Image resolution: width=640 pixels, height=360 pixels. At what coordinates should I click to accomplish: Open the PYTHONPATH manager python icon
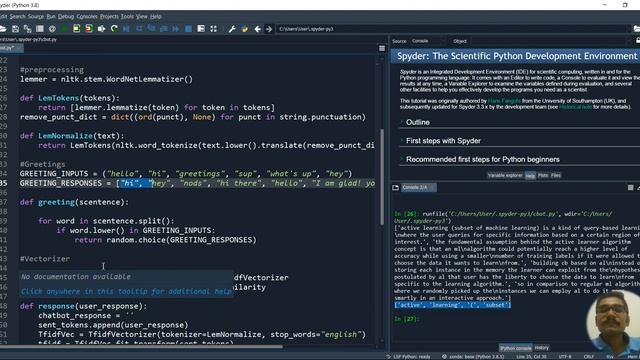pos(244,29)
